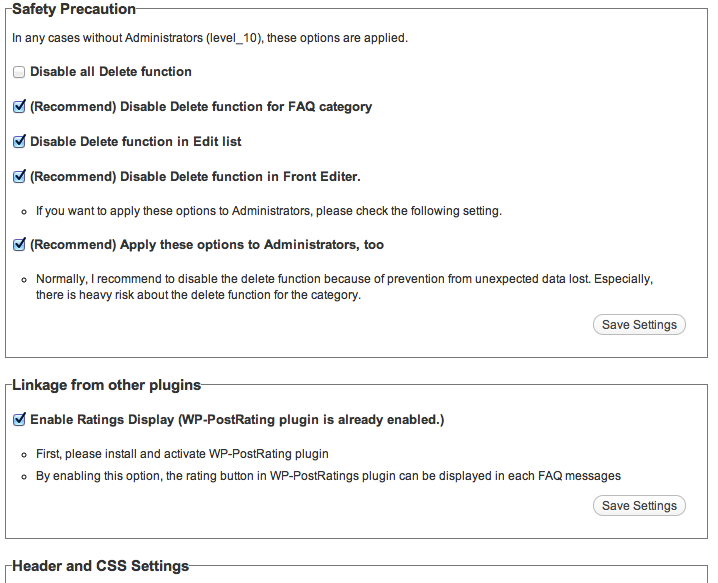Click the 'If you want to apply these options' note

click(268, 211)
